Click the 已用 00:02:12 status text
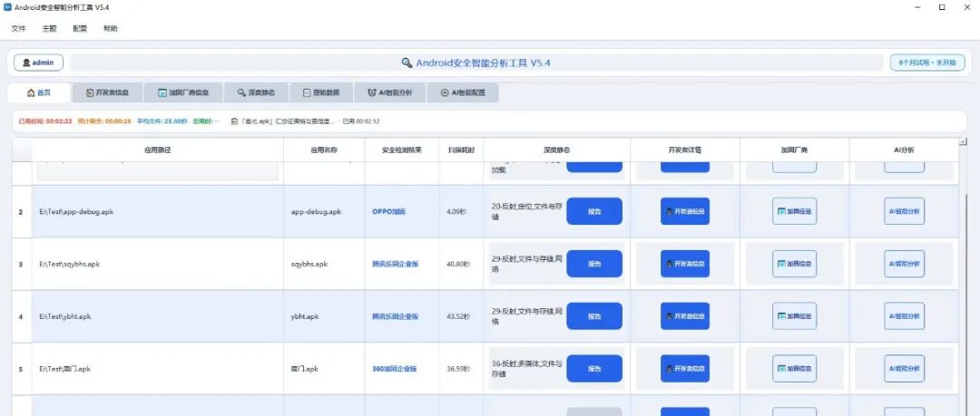Viewport: 980px width, 416px height. [360, 121]
